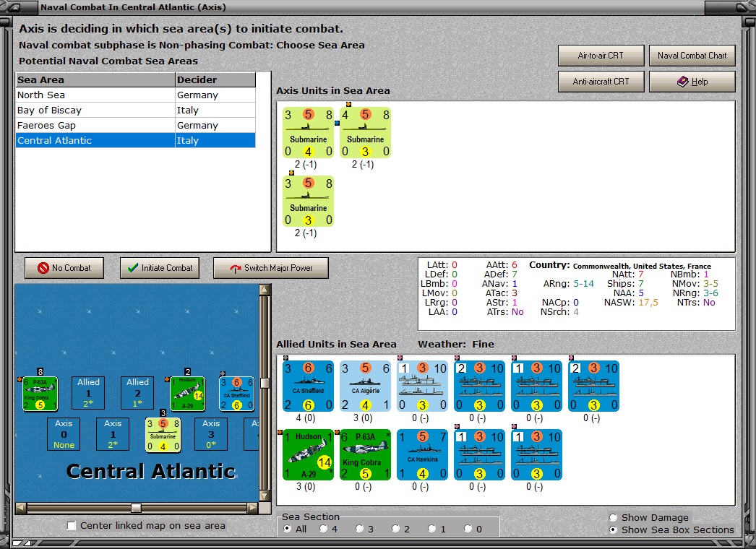
Task: Click King Cobra counter on the sea map
Action: 40,394
